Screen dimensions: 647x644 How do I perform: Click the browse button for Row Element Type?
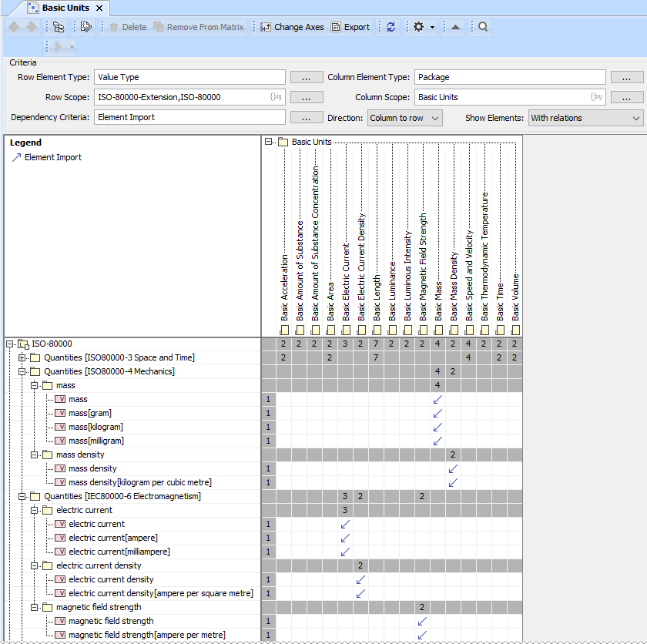pos(306,77)
